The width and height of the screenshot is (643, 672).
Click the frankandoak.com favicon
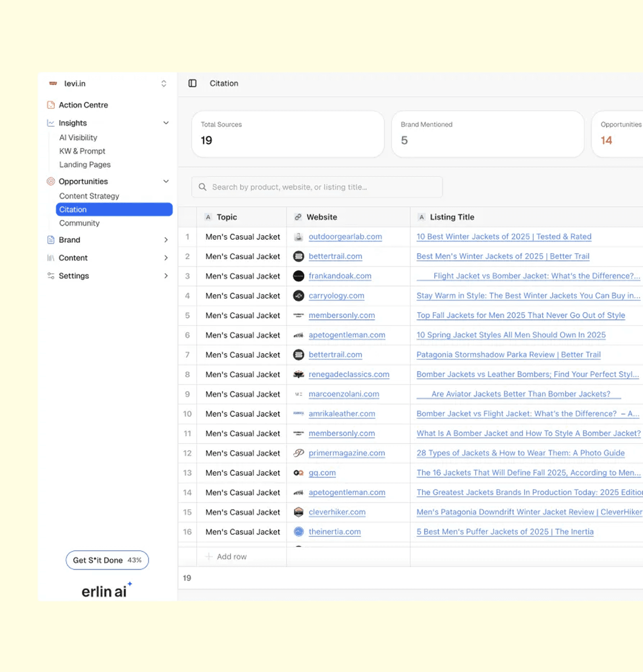tap(298, 276)
